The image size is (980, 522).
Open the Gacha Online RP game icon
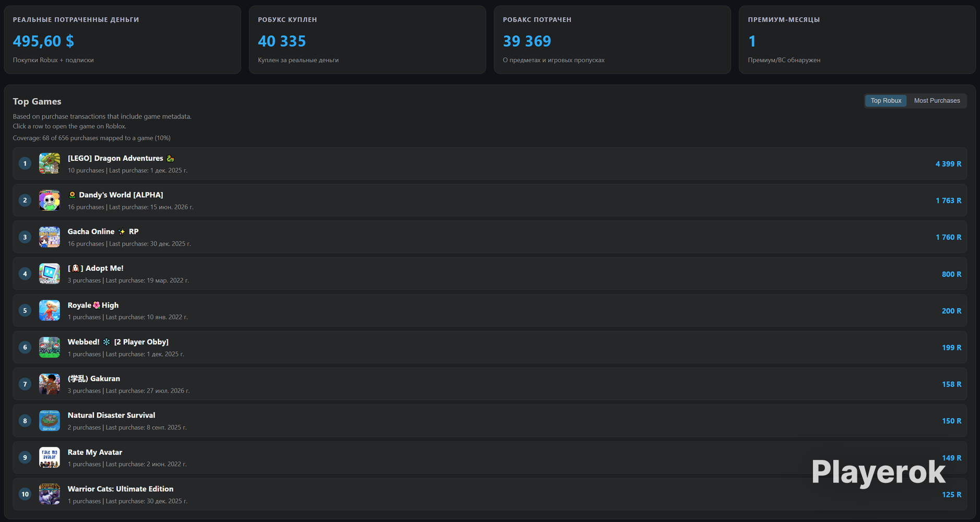pos(50,237)
